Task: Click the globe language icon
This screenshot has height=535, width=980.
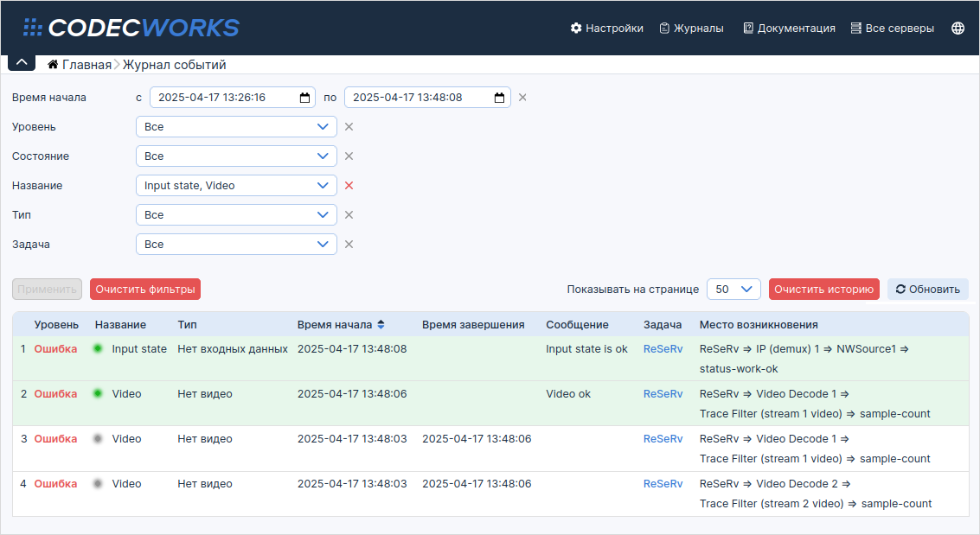Action: tap(958, 28)
